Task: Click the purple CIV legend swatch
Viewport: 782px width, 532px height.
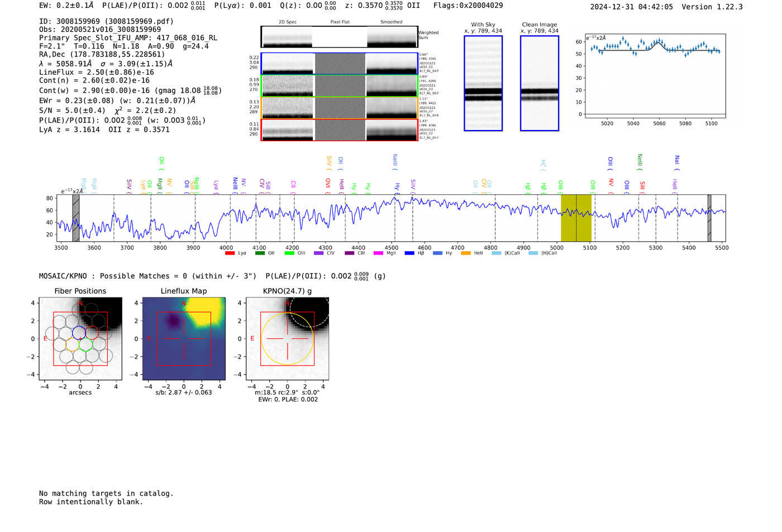Action: click(x=319, y=253)
